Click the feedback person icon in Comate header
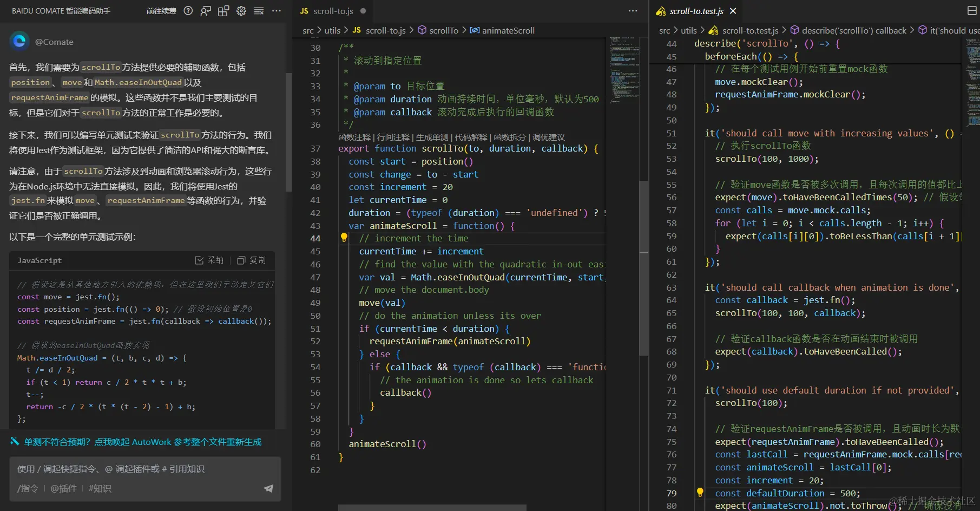Image resolution: width=980 pixels, height=511 pixels. coord(206,11)
